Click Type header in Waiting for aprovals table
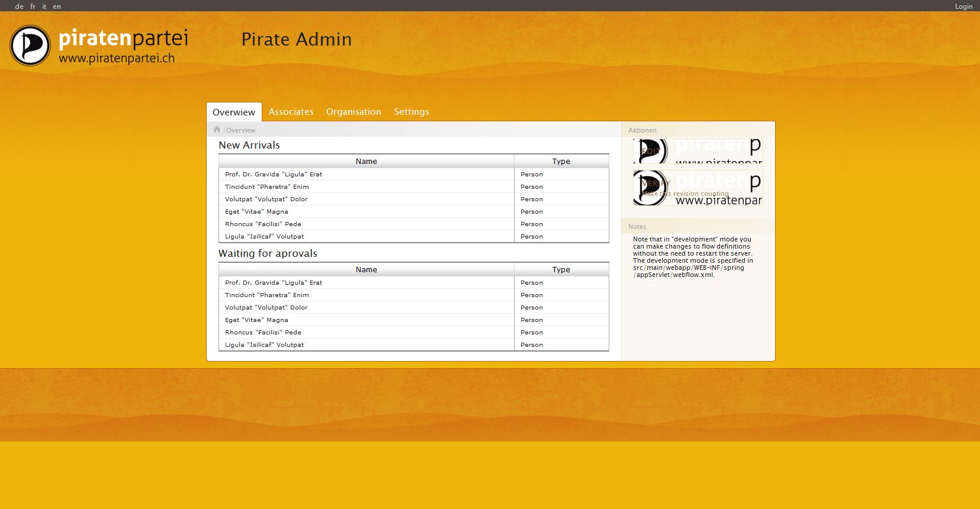This screenshot has width=980, height=509. [561, 270]
